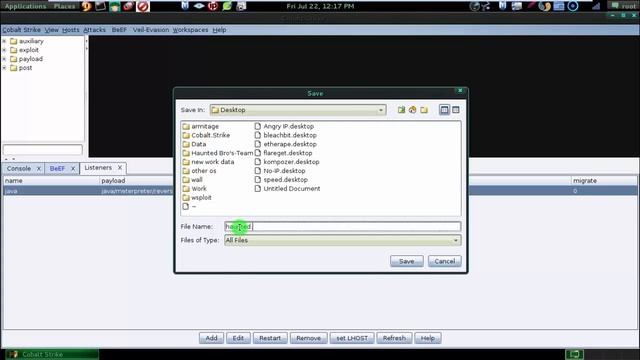Viewport: 640px width, 360px height.
Task: Open the Files of Type dropdown
Action: tap(342, 240)
